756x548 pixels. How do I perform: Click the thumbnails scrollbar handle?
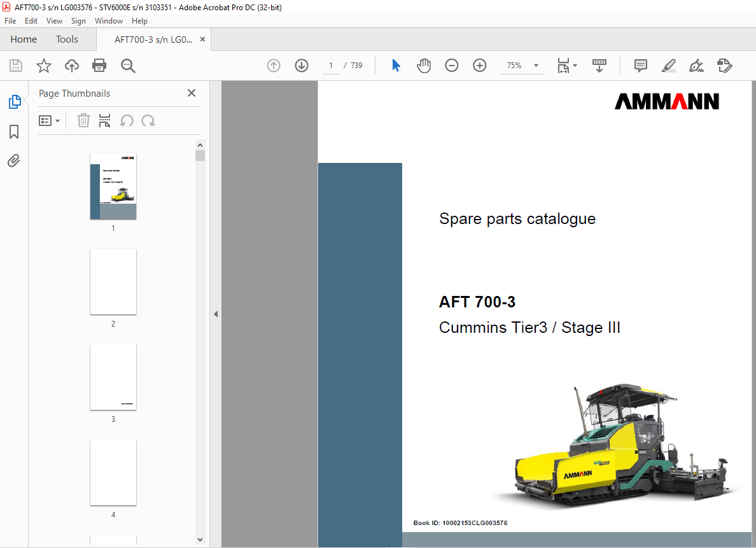pyautogui.click(x=200, y=155)
